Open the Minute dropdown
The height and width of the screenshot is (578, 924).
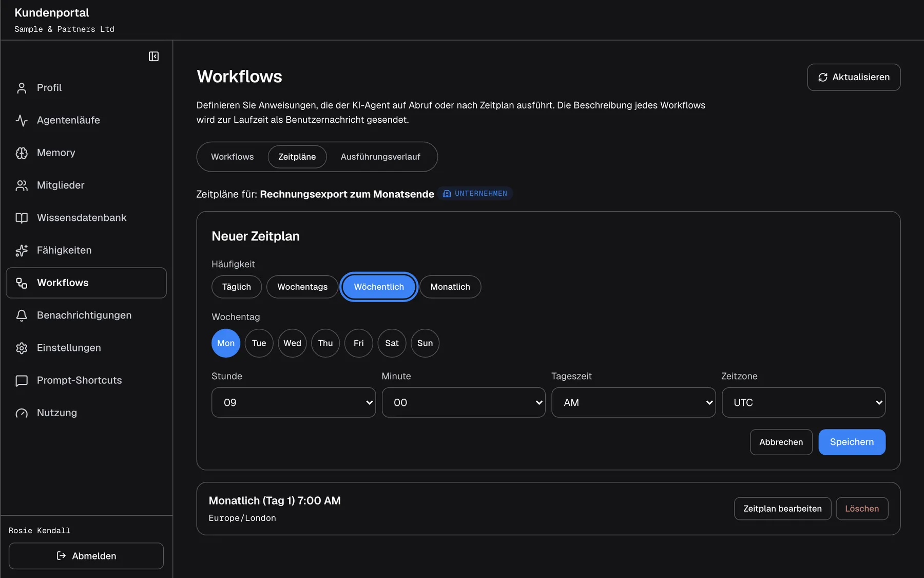(x=464, y=402)
